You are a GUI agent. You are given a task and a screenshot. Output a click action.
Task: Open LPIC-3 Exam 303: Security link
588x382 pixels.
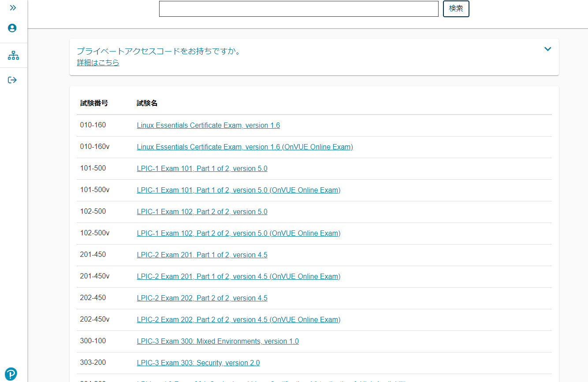tap(198, 363)
